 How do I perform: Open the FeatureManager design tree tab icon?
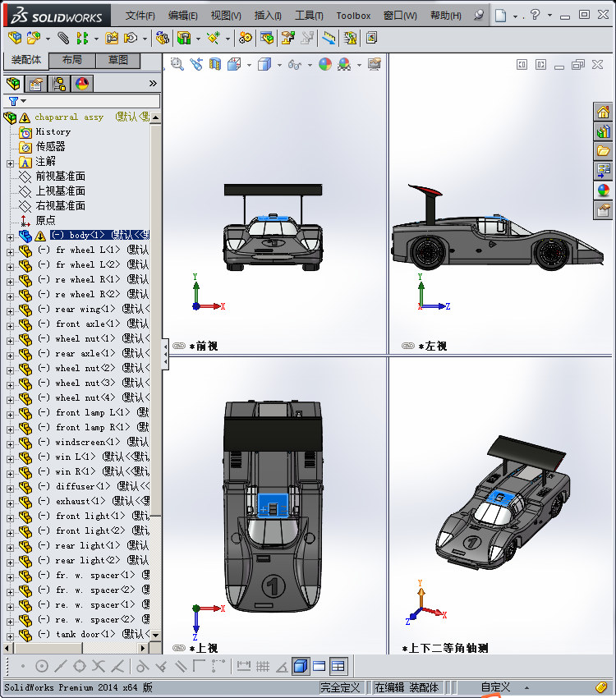pos(13,84)
